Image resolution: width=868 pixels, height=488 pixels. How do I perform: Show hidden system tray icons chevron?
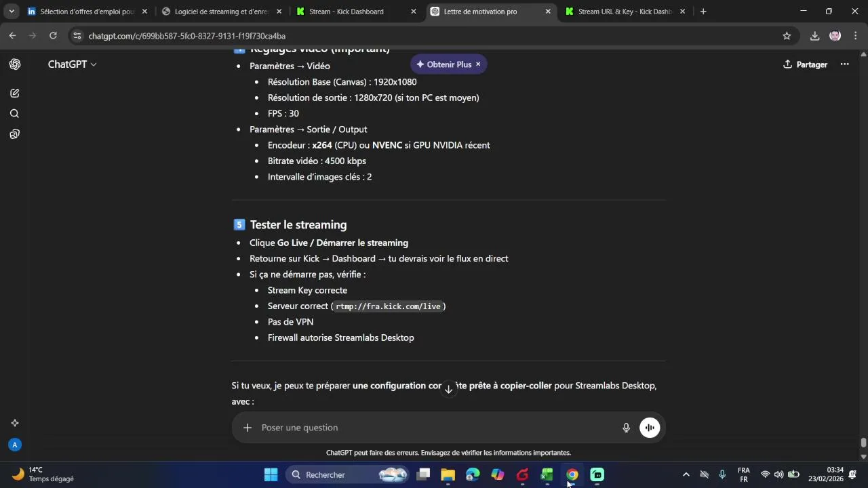[686, 475]
